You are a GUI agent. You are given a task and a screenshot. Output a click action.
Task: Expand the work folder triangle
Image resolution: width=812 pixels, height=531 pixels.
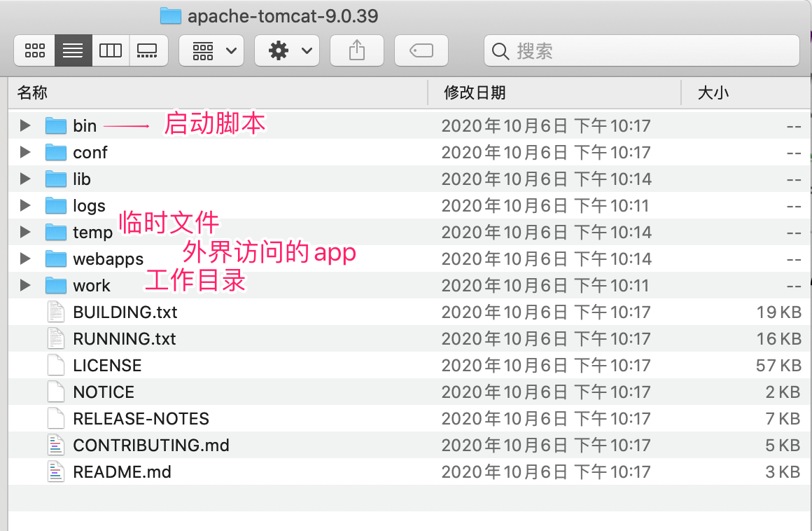tap(25, 285)
